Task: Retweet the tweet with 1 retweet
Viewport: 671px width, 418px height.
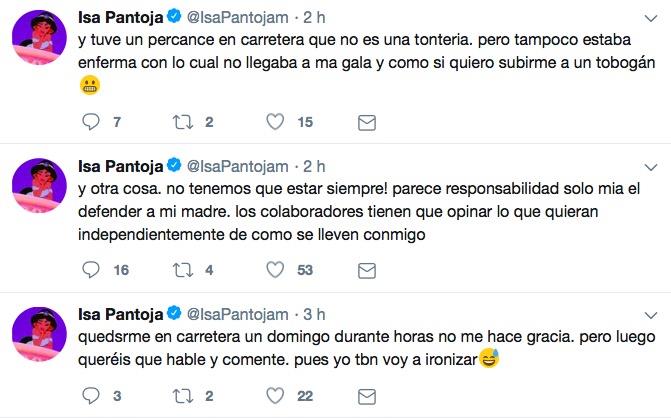Action: tap(183, 395)
